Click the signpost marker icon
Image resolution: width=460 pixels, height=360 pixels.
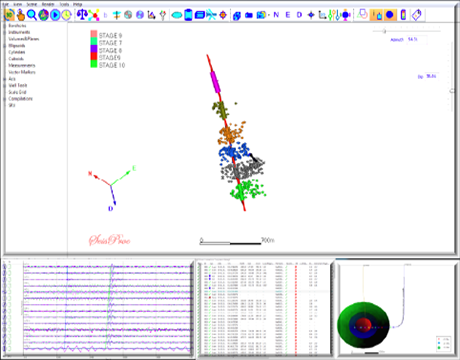tap(117, 15)
